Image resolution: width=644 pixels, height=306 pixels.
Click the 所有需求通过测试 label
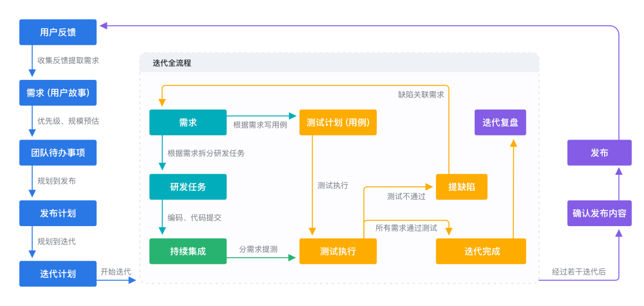(x=406, y=228)
